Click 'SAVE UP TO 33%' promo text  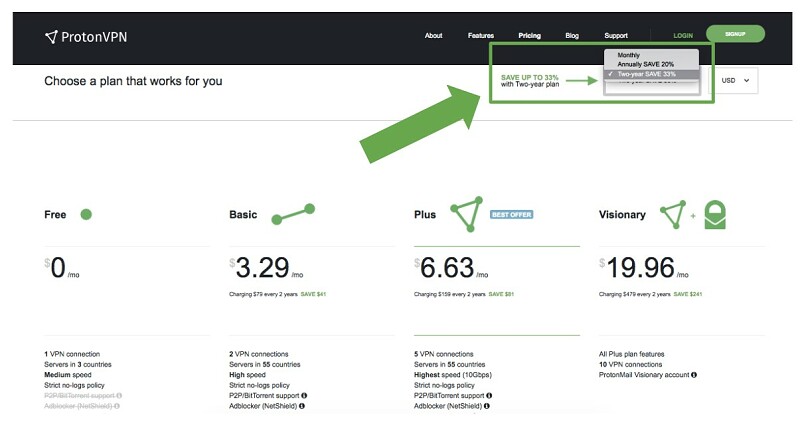pos(529,78)
